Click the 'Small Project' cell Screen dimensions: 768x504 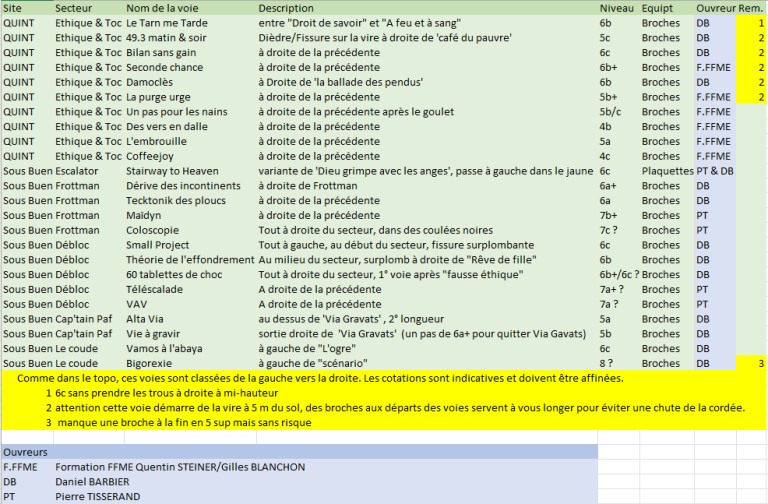pos(191,245)
